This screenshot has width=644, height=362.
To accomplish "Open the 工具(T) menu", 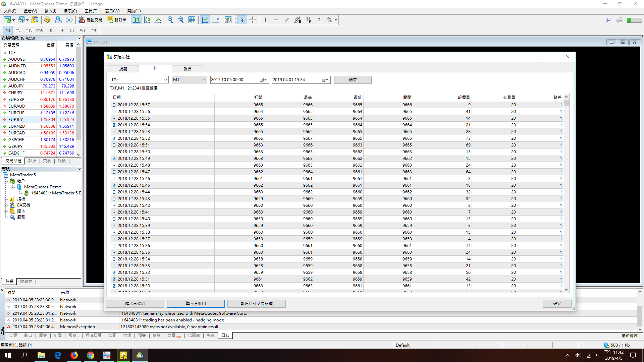I will tap(91, 11).
